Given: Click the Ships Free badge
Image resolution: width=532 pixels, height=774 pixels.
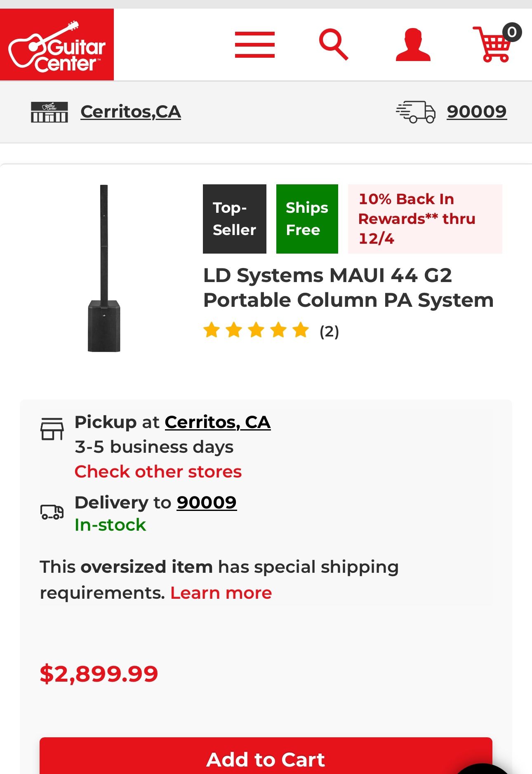Looking at the screenshot, I should (307, 219).
